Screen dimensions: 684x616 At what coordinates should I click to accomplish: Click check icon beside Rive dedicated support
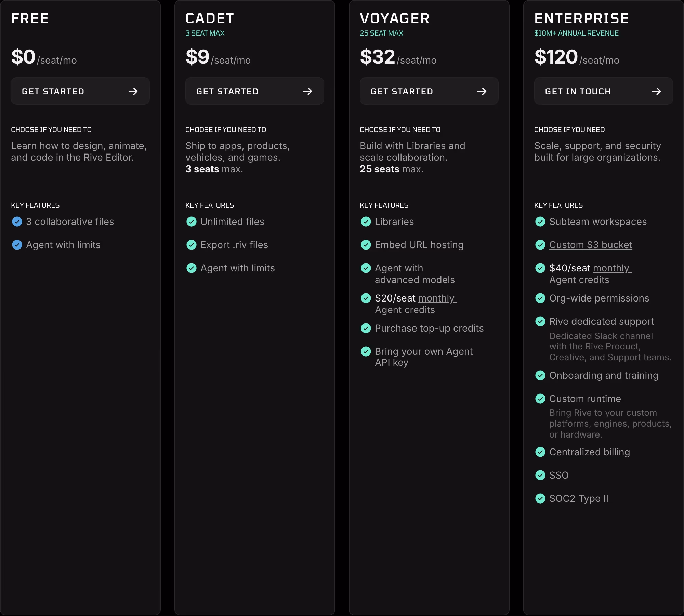click(540, 321)
